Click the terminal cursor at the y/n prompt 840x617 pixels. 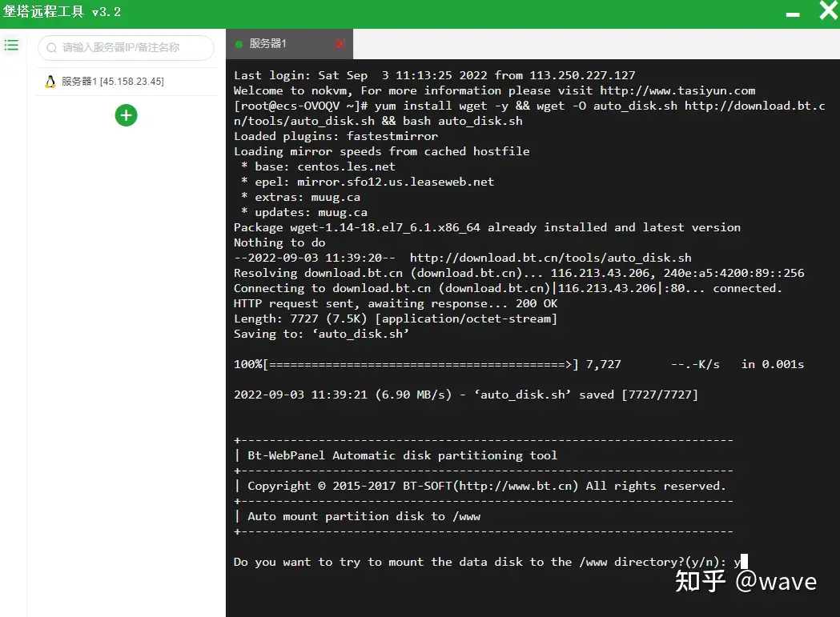(743, 561)
